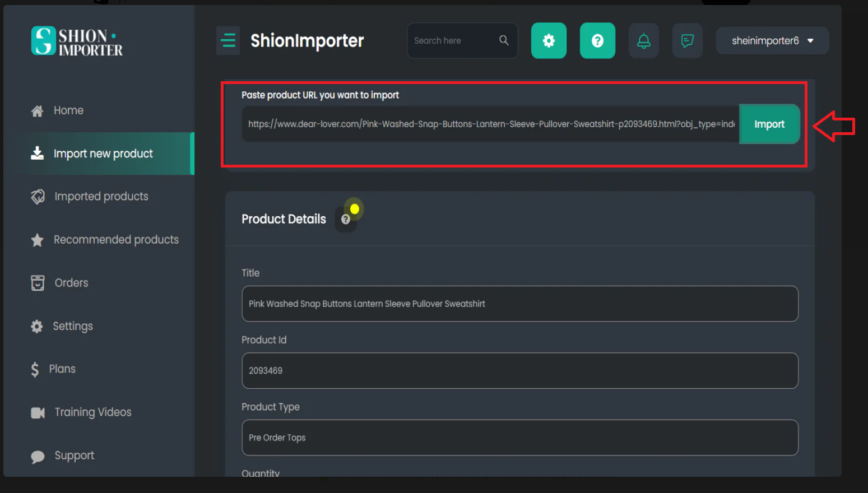Image resolution: width=868 pixels, height=493 pixels.
Task: Click the Plans dollar icon
Action: (35, 369)
